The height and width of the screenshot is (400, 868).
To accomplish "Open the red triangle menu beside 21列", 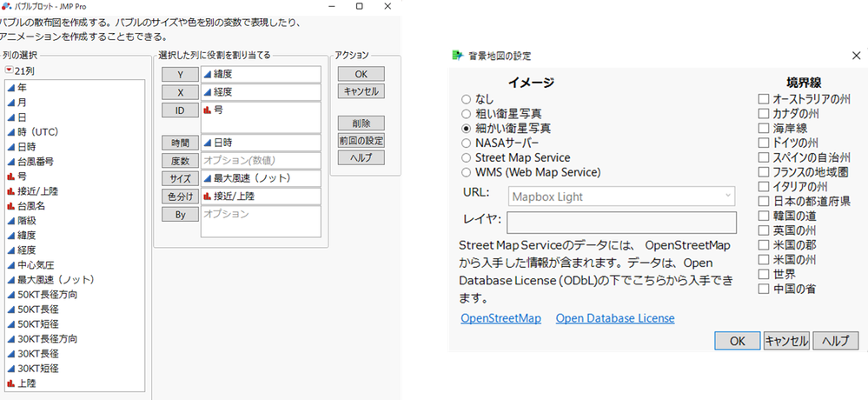I will (10, 70).
